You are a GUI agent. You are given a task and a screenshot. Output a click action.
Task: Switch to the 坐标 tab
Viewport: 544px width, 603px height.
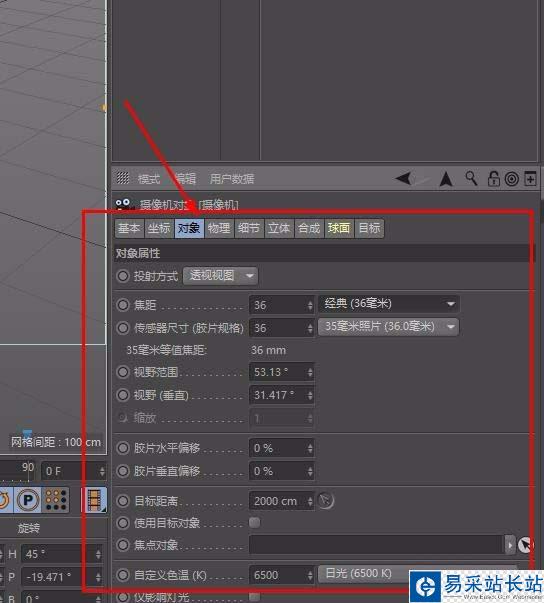point(159,228)
